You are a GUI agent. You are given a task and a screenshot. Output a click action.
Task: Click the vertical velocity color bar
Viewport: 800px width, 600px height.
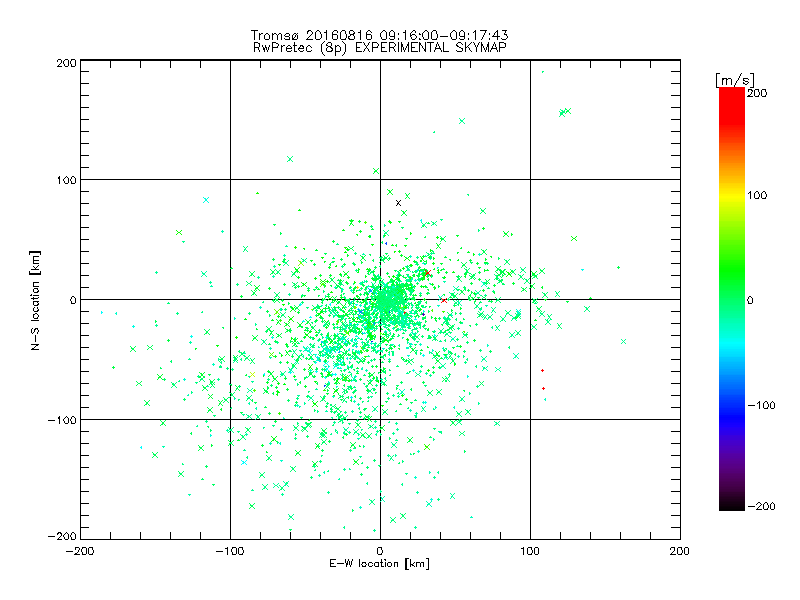click(732, 299)
